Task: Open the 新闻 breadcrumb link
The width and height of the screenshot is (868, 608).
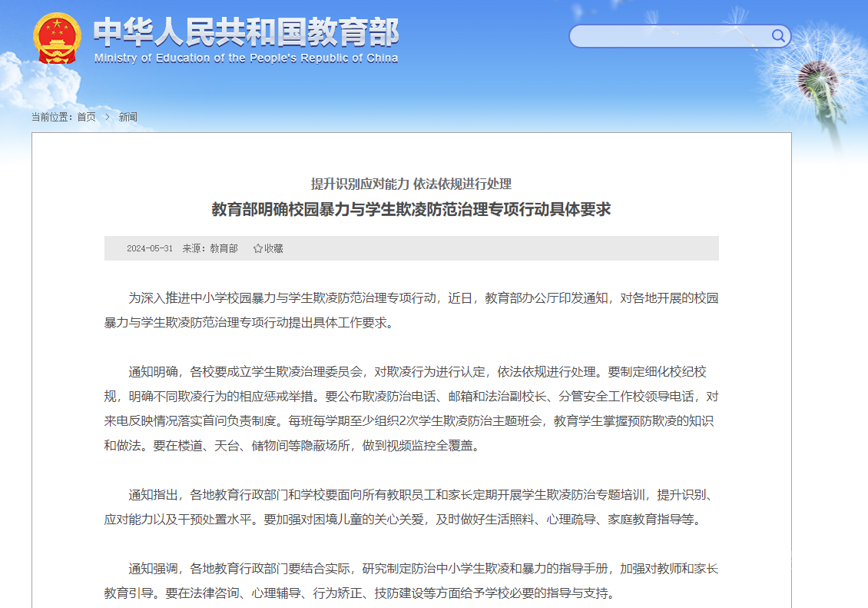Action: point(128,117)
